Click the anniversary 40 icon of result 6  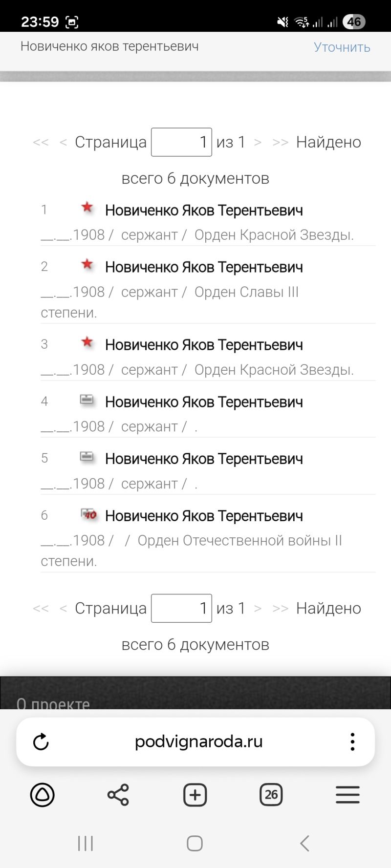[x=88, y=514]
